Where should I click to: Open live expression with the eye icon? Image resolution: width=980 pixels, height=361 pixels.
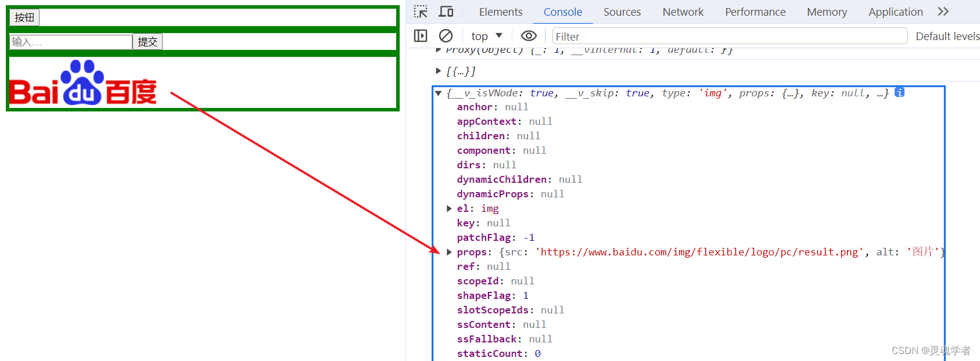tap(529, 36)
